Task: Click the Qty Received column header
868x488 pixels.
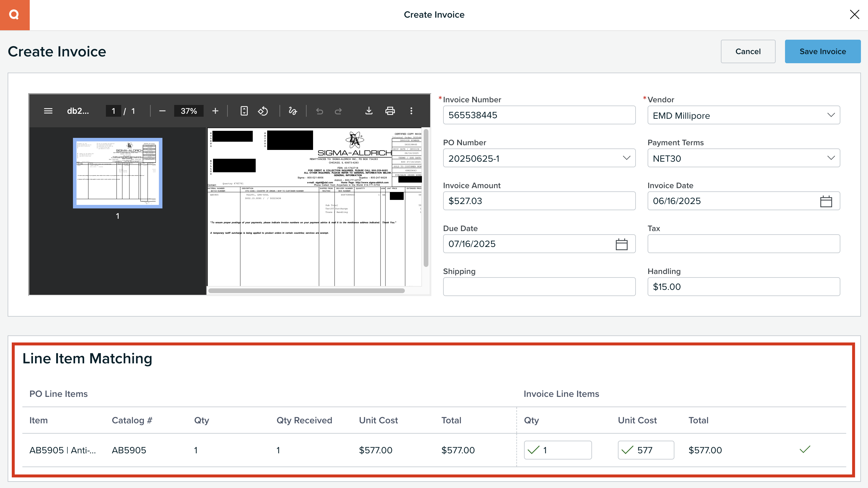Action: click(x=304, y=420)
